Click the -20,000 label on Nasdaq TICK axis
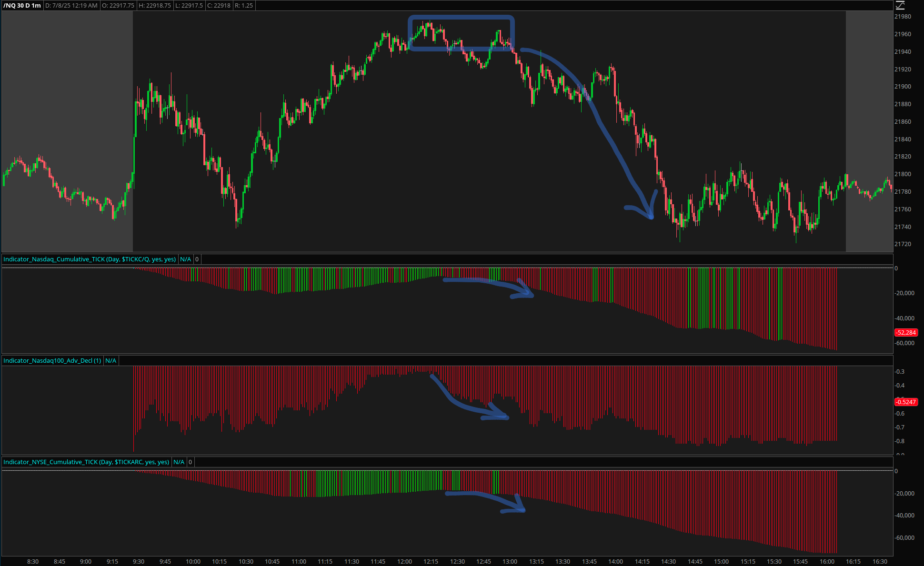This screenshot has width=924, height=566. pos(904,293)
